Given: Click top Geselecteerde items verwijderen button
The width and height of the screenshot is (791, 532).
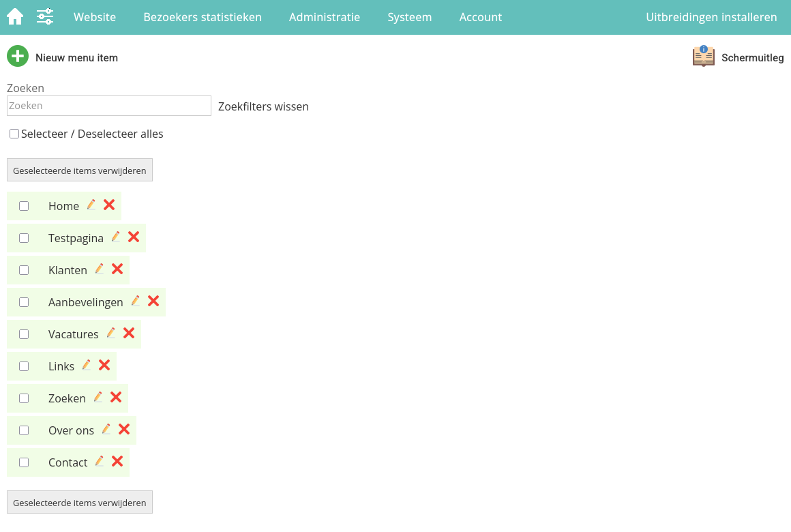Looking at the screenshot, I should click(x=80, y=170).
